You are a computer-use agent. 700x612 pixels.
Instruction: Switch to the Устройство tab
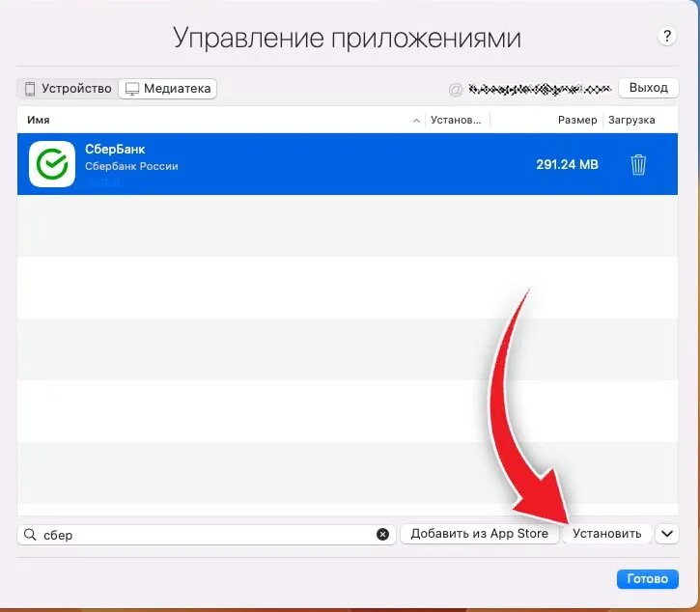click(69, 89)
